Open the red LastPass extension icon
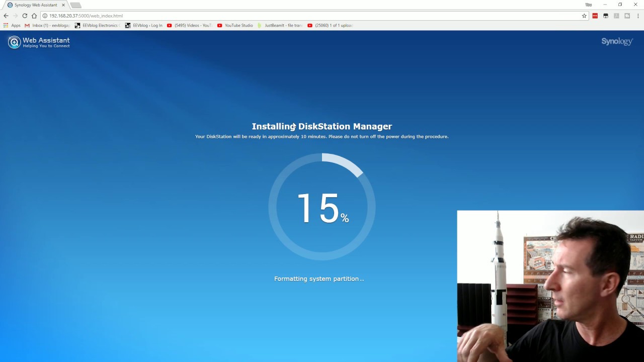Image resolution: width=644 pixels, height=362 pixels. (595, 16)
